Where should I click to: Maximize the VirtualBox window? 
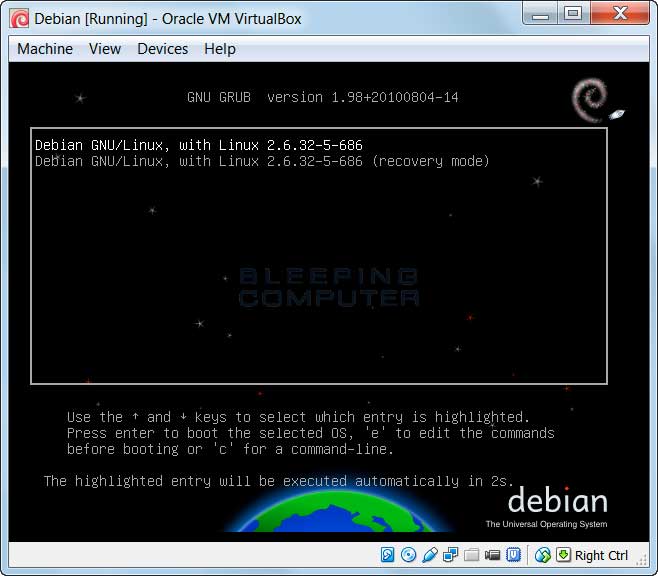pyautogui.click(x=573, y=14)
